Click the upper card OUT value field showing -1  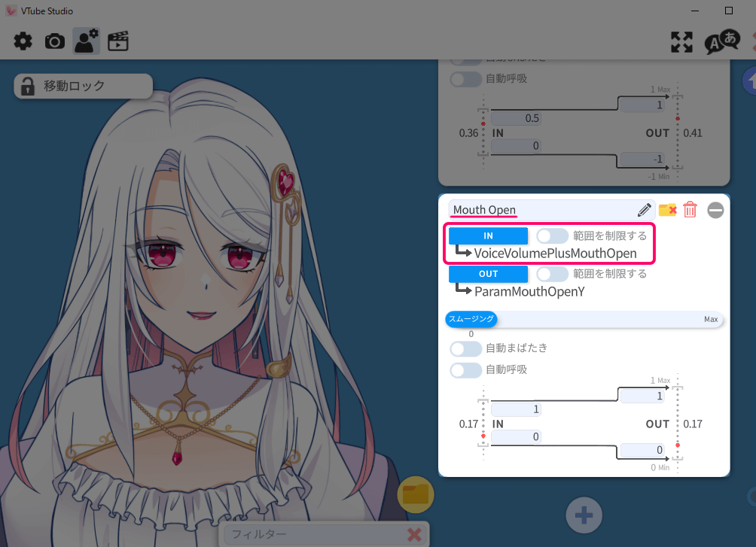click(643, 159)
